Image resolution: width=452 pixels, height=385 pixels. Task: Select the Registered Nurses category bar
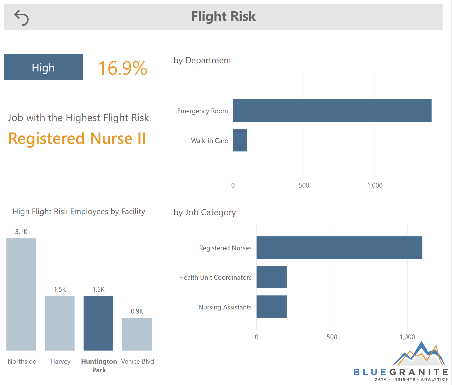coord(339,247)
